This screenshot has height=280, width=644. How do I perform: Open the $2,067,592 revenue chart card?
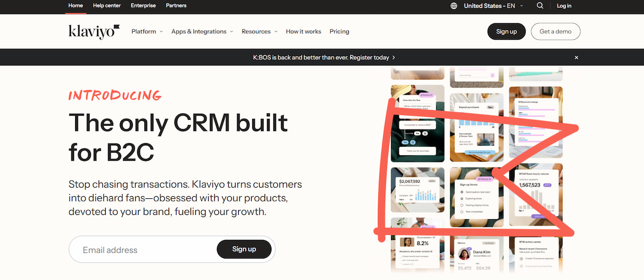(417, 192)
